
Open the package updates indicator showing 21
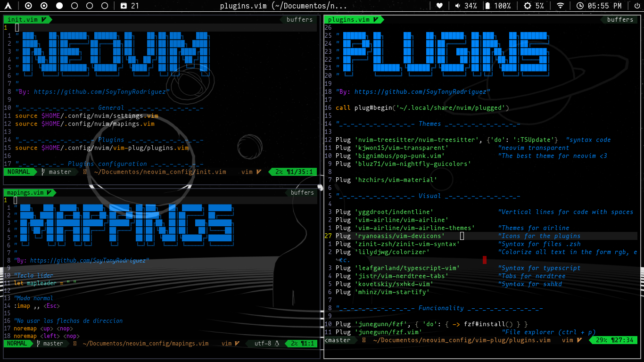point(130,6)
